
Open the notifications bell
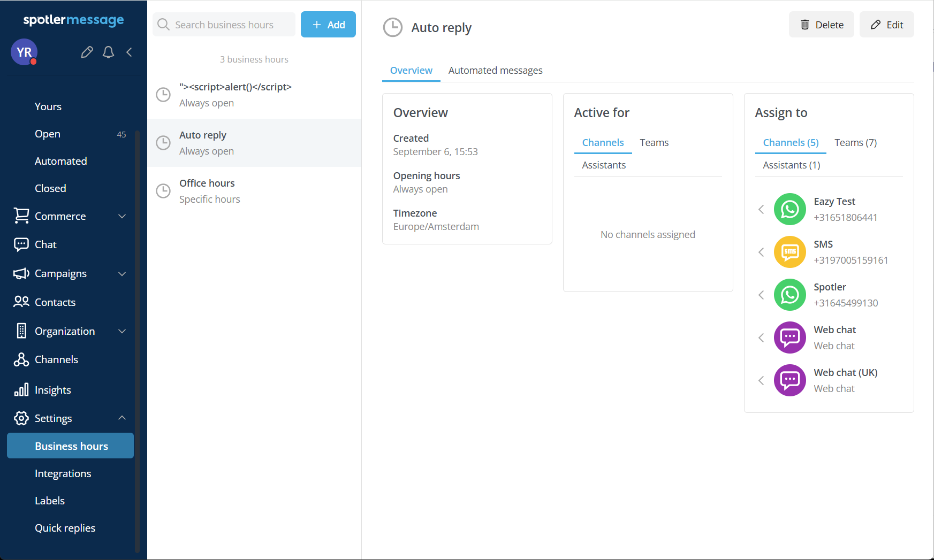point(108,52)
